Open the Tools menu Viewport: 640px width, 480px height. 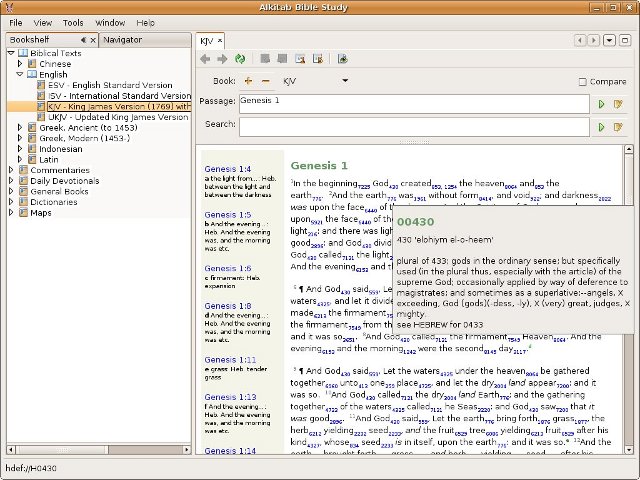[73, 23]
